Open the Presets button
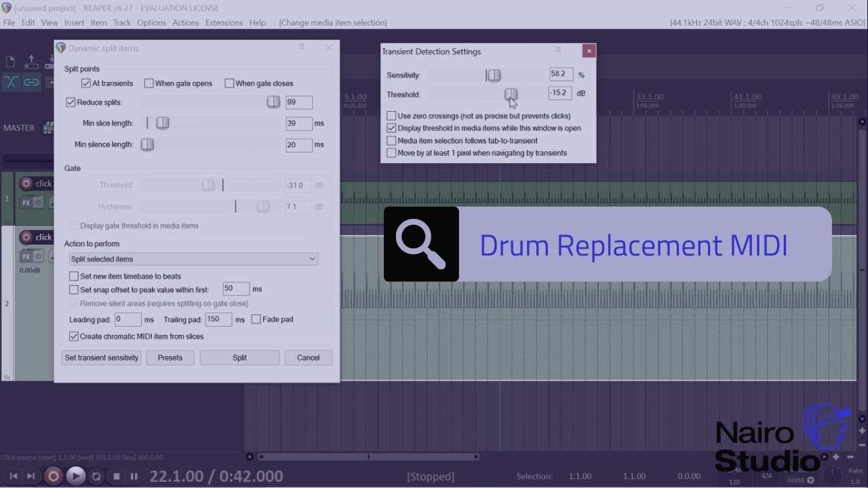 (170, 358)
